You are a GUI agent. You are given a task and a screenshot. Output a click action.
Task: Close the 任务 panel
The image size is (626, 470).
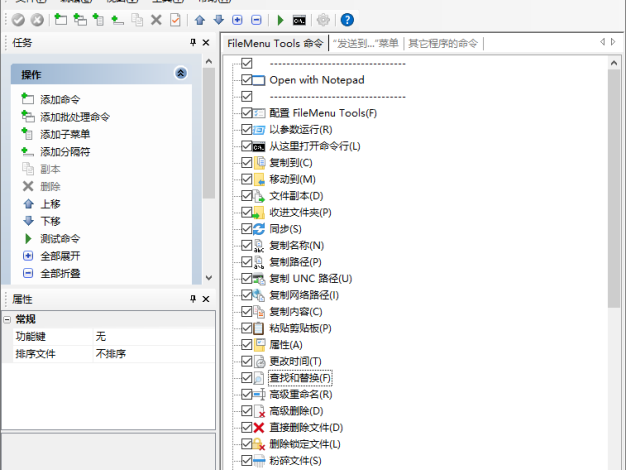[206, 42]
